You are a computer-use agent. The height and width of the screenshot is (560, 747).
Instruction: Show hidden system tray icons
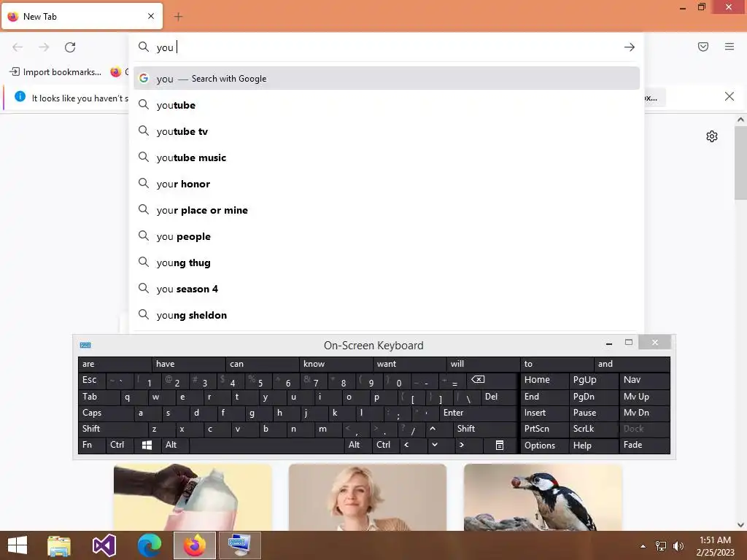(643, 546)
